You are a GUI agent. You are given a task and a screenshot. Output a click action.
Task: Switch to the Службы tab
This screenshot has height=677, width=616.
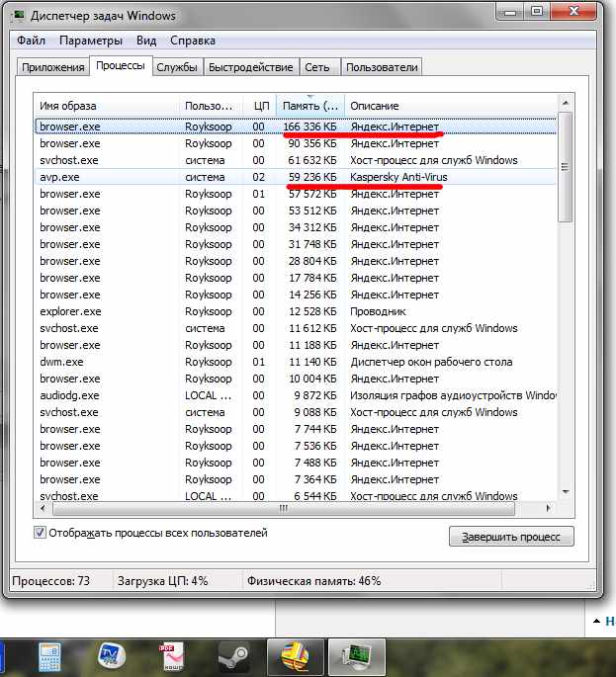pos(177,67)
